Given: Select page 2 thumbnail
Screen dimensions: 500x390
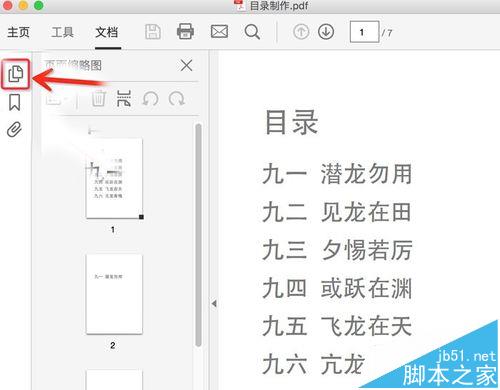Looking at the screenshot, I should [x=114, y=294].
